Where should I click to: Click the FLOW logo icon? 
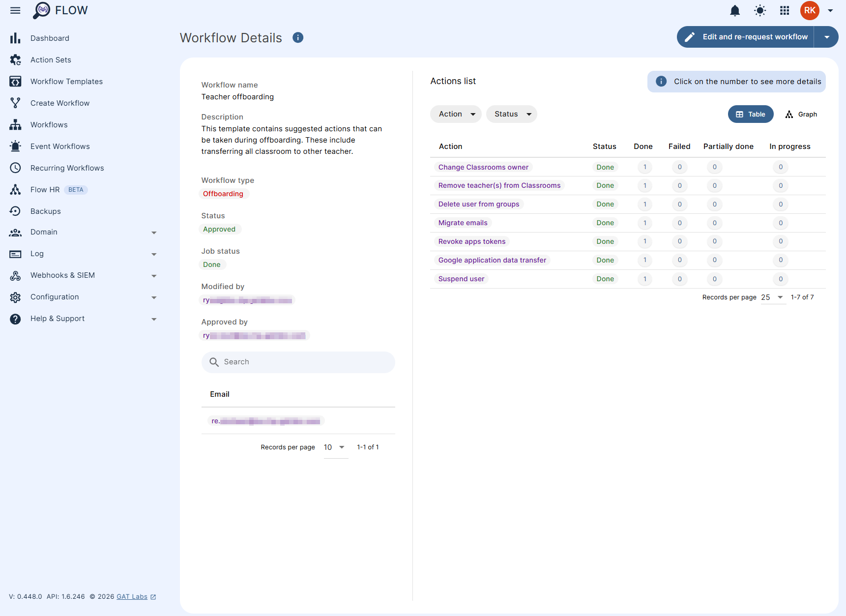tap(42, 10)
